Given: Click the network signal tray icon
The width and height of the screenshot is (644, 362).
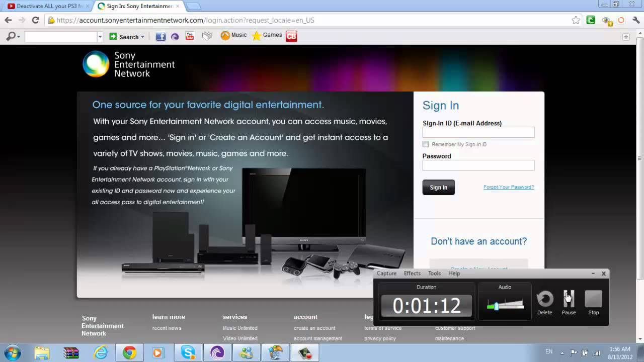Looking at the screenshot, I should pos(597,352).
